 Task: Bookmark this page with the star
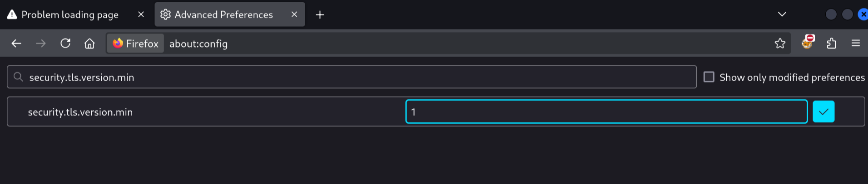click(780, 44)
